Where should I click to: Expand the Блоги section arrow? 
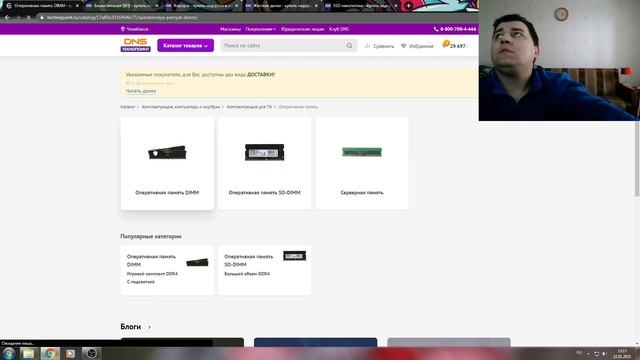(x=149, y=327)
